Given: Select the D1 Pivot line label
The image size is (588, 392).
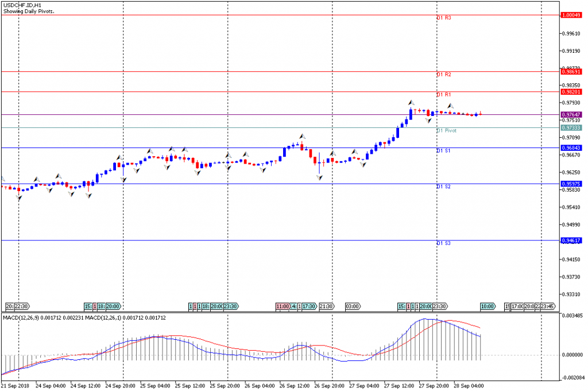Looking at the screenshot, I should [447, 131].
